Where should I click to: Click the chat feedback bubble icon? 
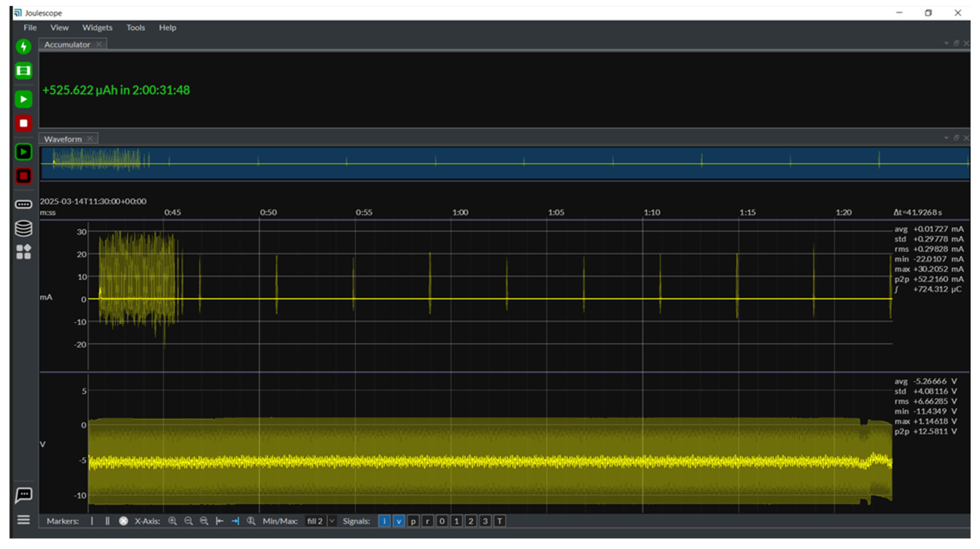pos(24,495)
